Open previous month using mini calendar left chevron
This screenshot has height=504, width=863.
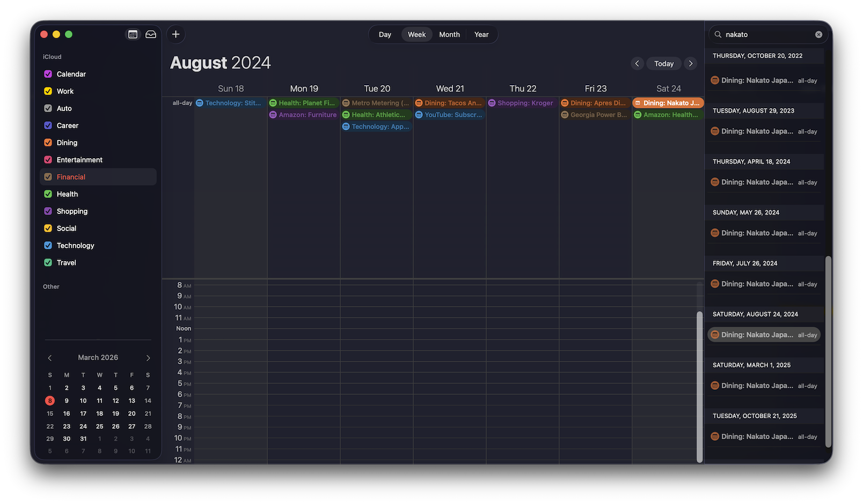tap(49, 358)
